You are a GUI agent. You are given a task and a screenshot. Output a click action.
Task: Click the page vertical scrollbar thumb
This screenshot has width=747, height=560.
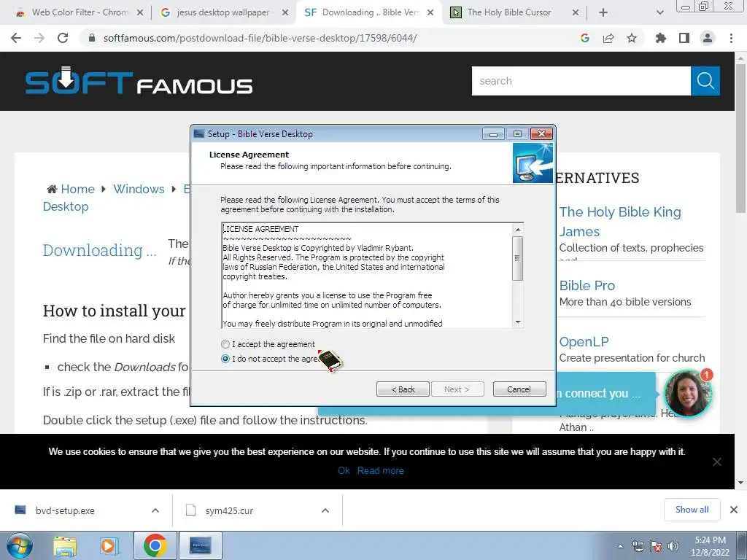[x=741, y=139]
